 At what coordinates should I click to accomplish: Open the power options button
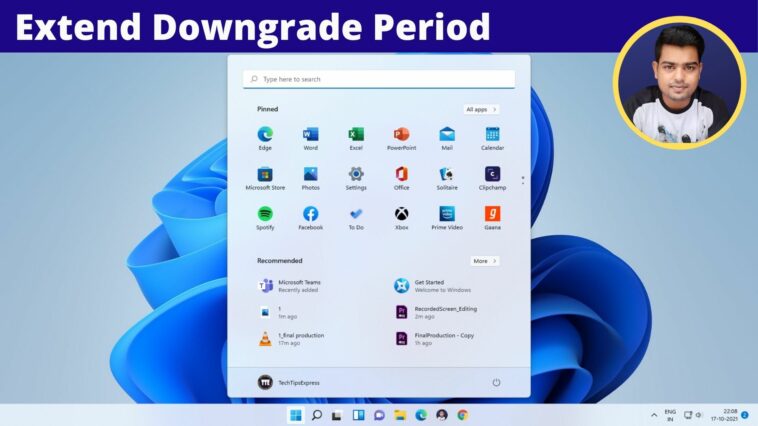pos(496,382)
